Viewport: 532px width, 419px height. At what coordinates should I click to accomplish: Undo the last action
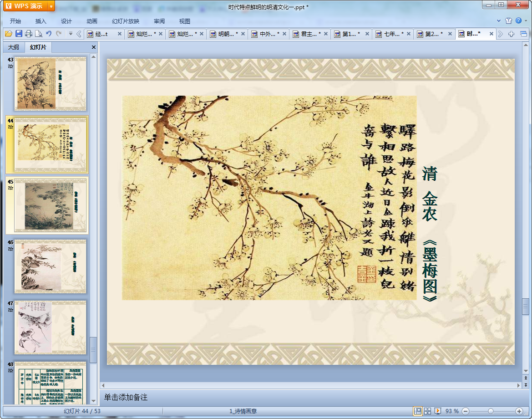(49, 34)
